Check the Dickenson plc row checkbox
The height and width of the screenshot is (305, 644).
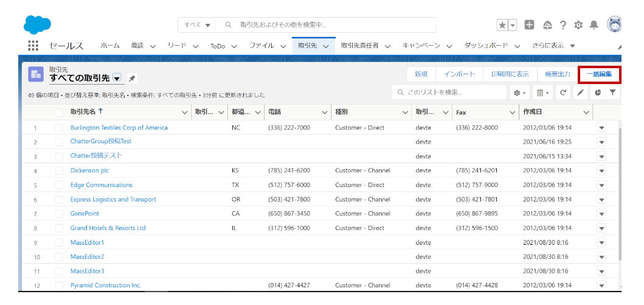pyautogui.click(x=59, y=170)
